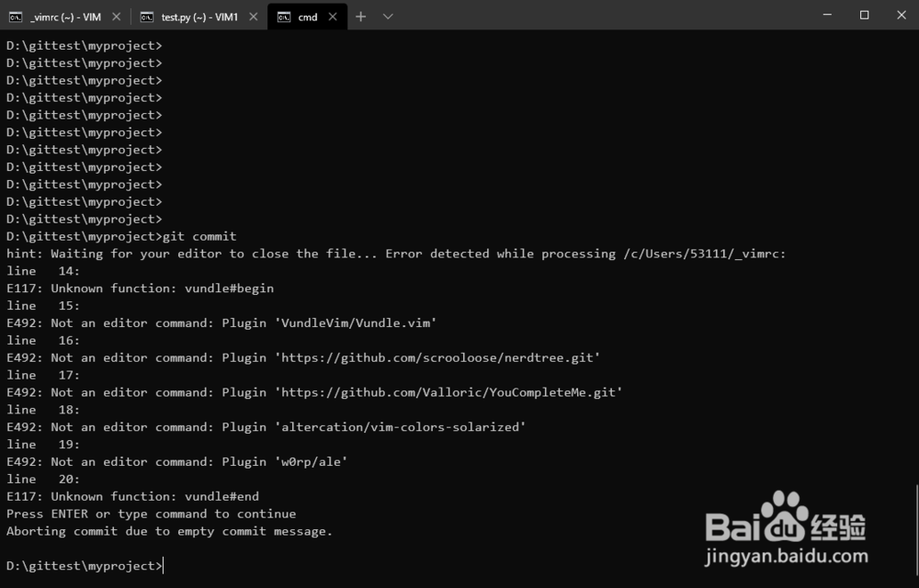Switch to the _vimrc (~) - VIM tab

[x=64, y=17]
